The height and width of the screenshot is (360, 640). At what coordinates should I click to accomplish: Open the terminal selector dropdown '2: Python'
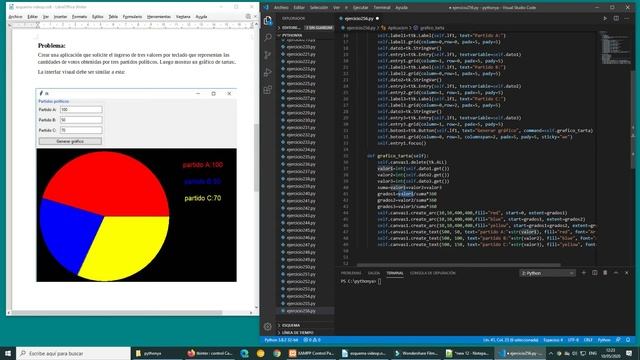click(x=547, y=273)
